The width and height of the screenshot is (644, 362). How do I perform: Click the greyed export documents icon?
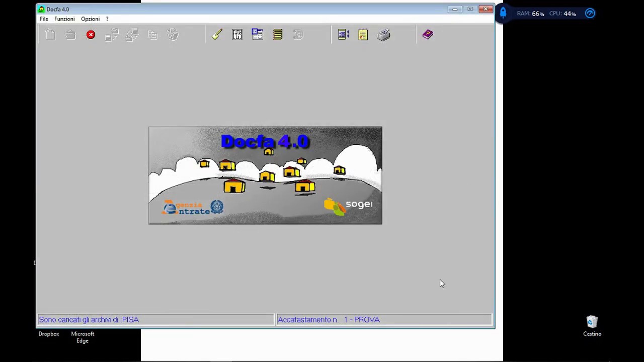[112, 35]
